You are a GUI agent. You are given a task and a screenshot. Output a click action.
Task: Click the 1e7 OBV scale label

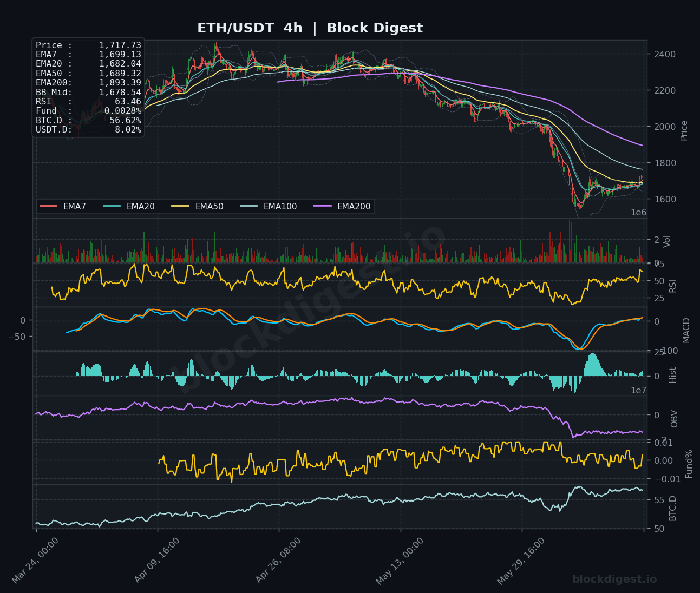click(x=639, y=390)
